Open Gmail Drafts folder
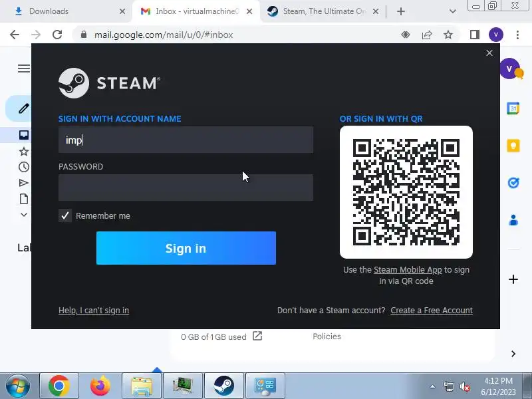Screen dimensions: 532x399 pos(24,199)
